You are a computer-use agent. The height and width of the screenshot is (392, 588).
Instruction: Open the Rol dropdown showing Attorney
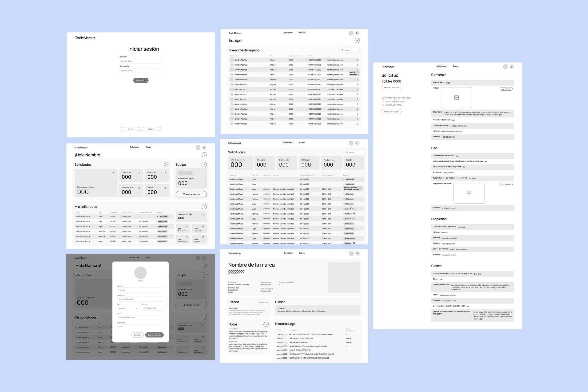[128, 308]
